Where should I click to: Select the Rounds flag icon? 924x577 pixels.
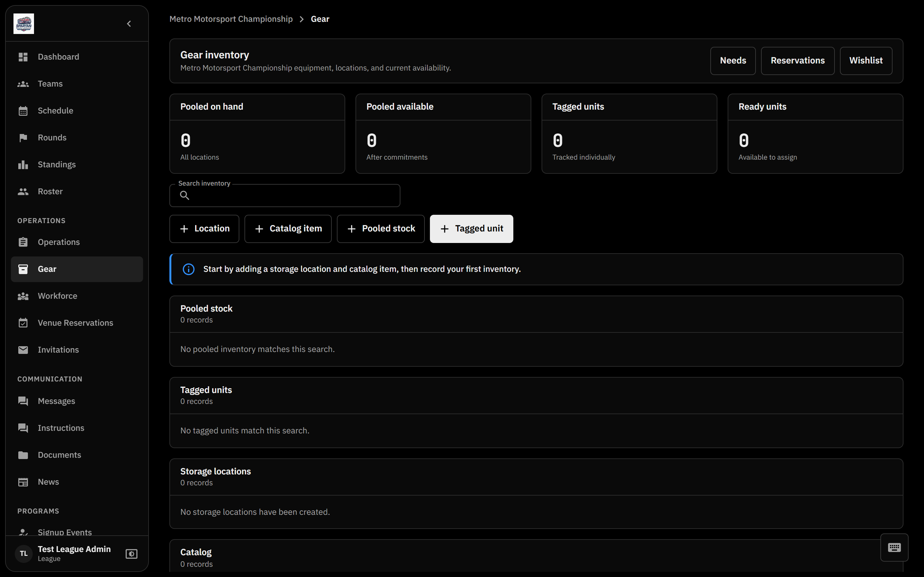(x=23, y=138)
